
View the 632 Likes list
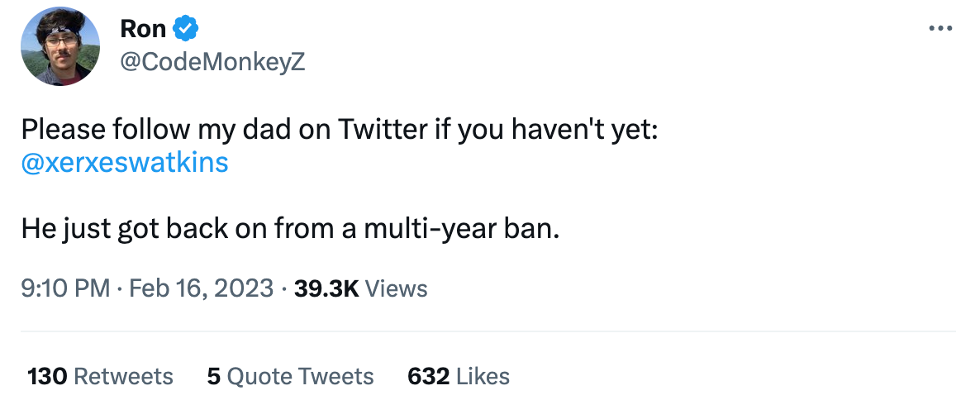459,377
